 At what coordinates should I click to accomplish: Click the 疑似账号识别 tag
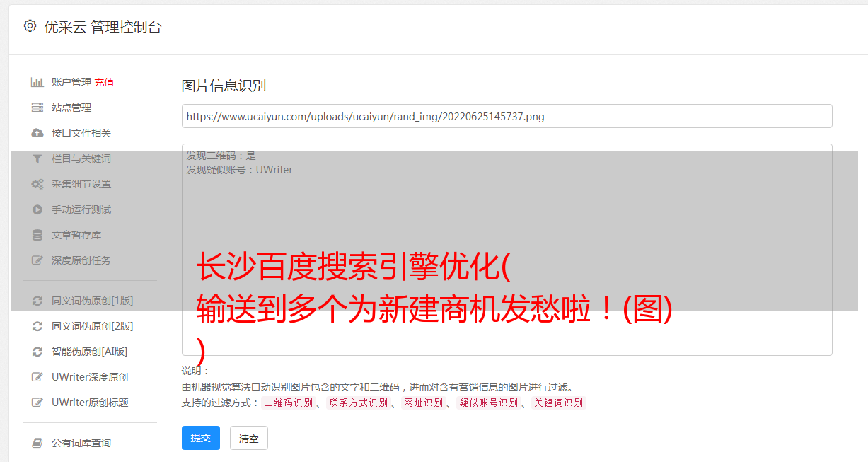[489, 403]
